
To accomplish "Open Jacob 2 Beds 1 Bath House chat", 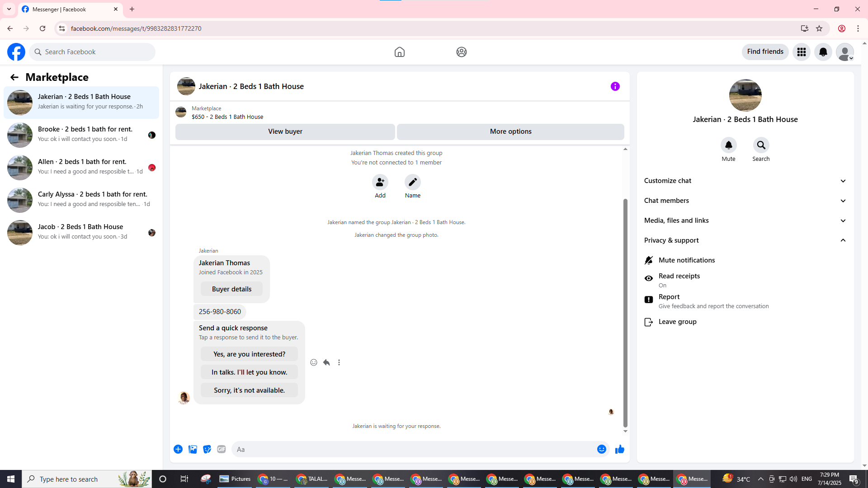I will 81,232.
